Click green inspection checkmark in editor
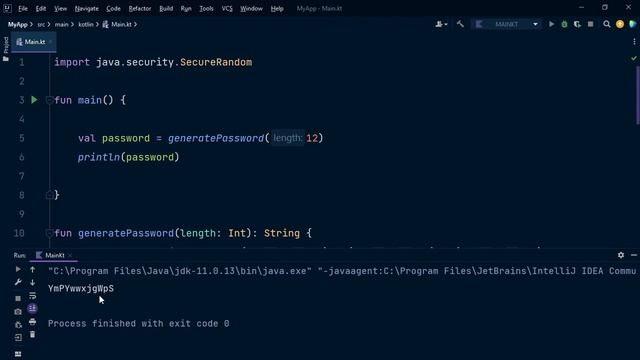Screen dimensions: 640x360 click(x=633, y=58)
